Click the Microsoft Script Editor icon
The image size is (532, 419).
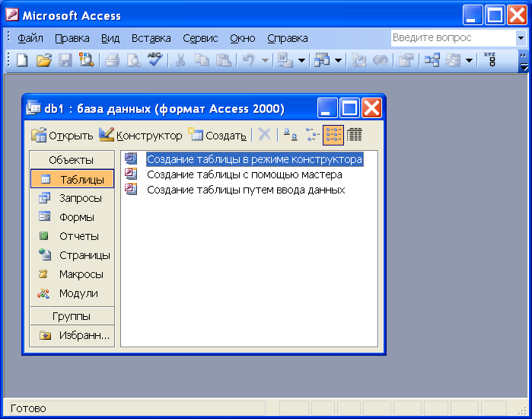[380, 60]
